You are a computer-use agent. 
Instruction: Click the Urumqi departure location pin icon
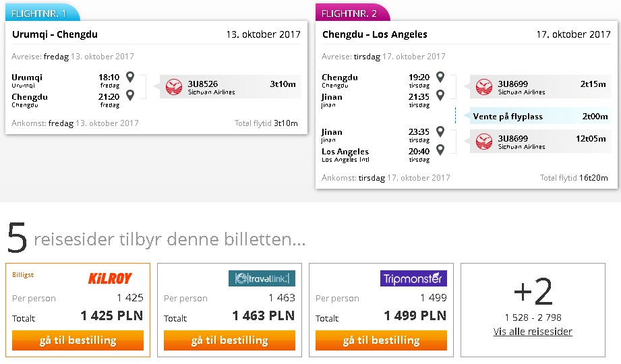pos(130,76)
